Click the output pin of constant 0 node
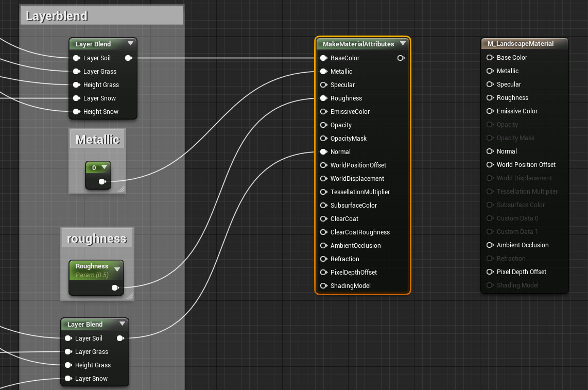Image resolution: width=588 pixels, height=390 pixels. (102, 181)
